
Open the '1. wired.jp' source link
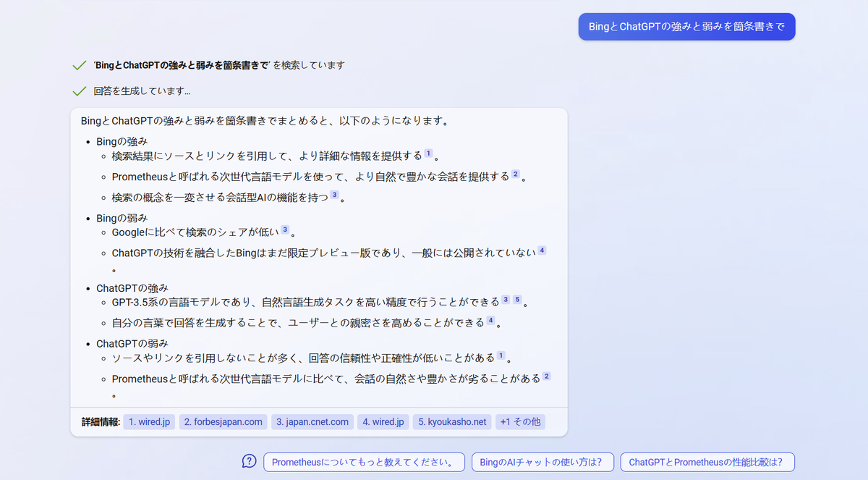coord(148,421)
